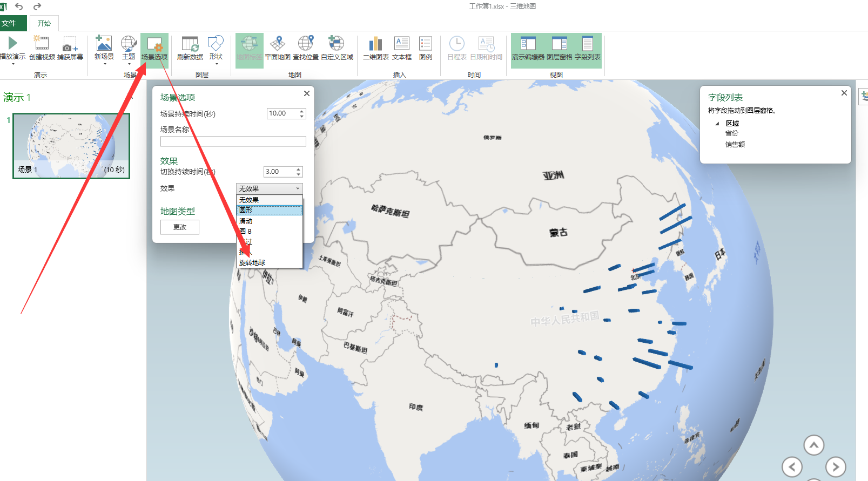This screenshot has height=481, width=868.
Task: Click the 播放演示 play tour icon
Action: tap(12, 43)
